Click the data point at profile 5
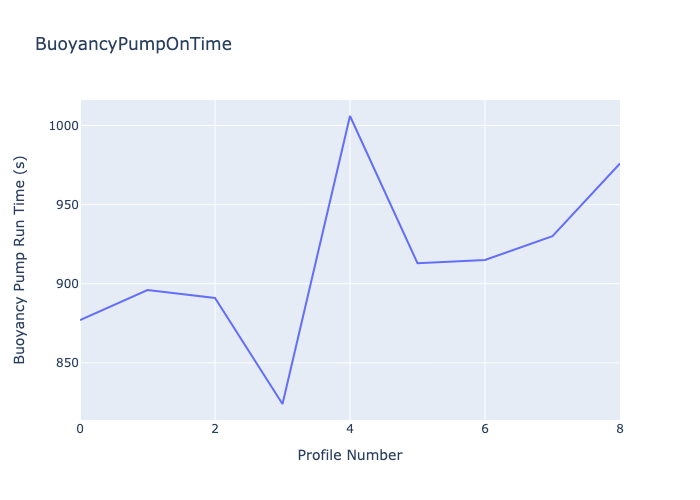Screen dimensions: 700x500 point(417,263)
